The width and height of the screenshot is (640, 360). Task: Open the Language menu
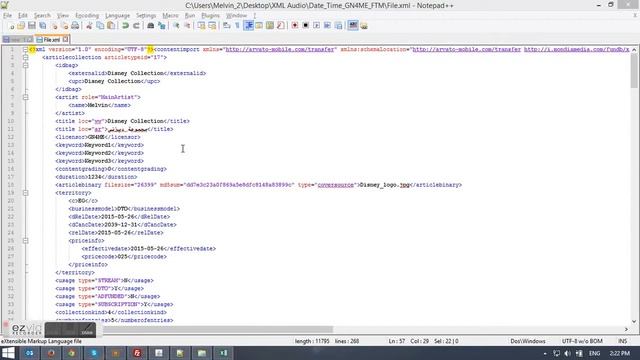pos(117,16)
